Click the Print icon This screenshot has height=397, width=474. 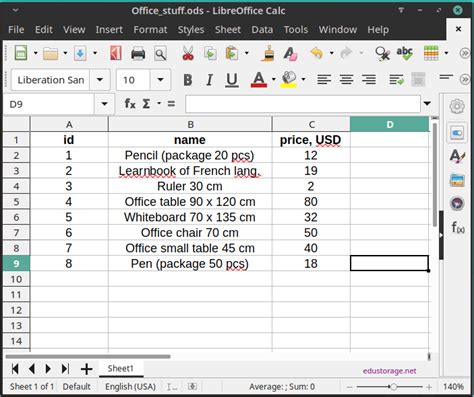[138, 54]
